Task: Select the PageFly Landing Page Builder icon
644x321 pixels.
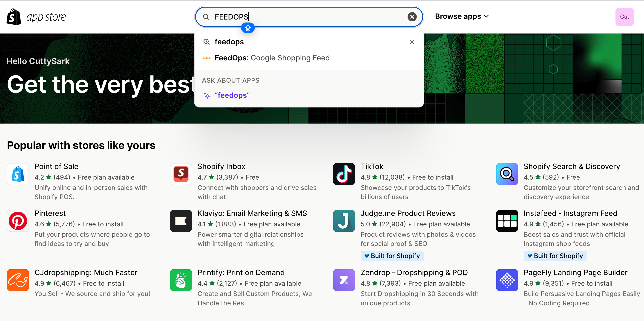Action: 507,280
